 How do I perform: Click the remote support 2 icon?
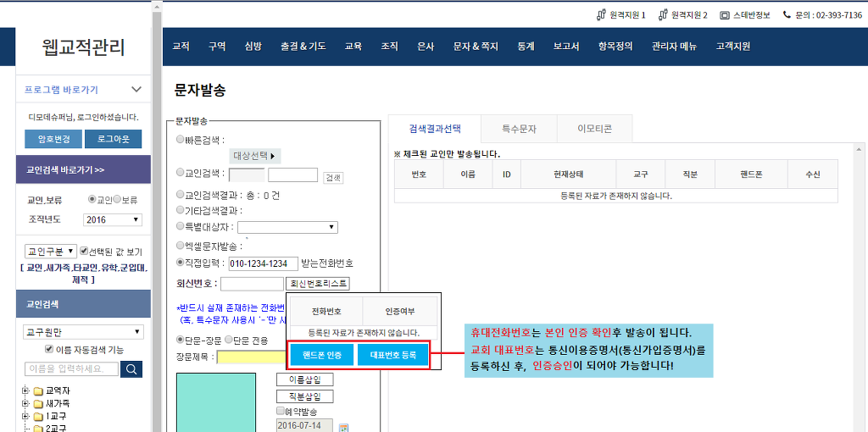tap(663, 15)
